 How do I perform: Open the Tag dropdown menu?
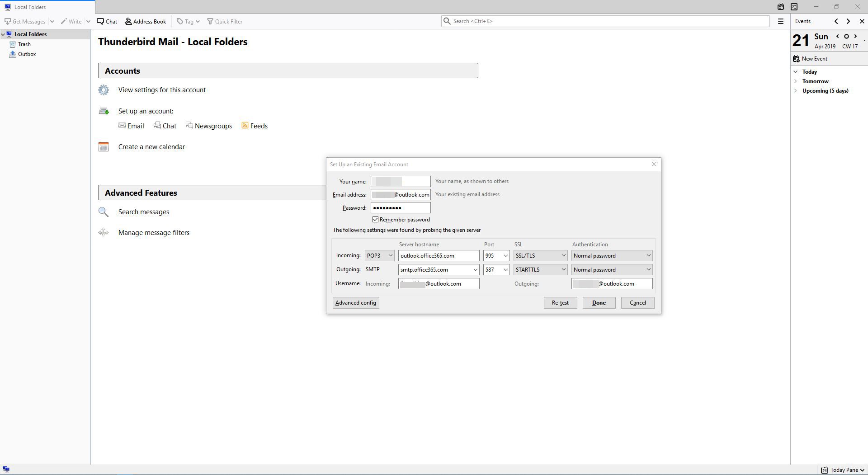pos(188,21)
